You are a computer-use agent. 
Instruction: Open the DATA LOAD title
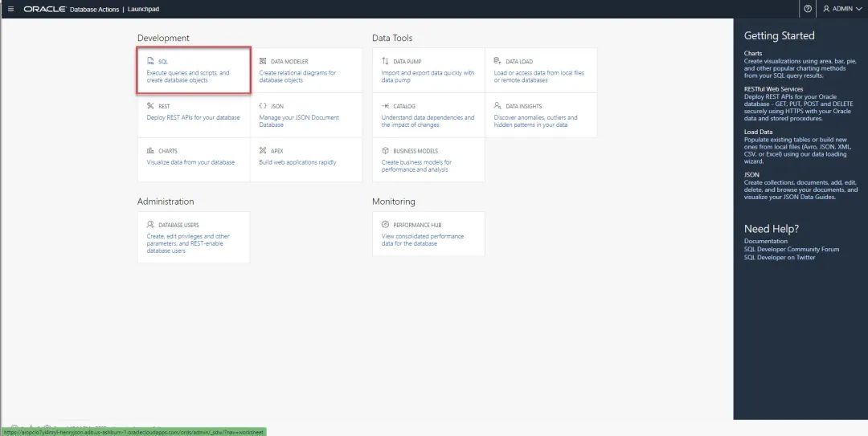coord(519,62)
